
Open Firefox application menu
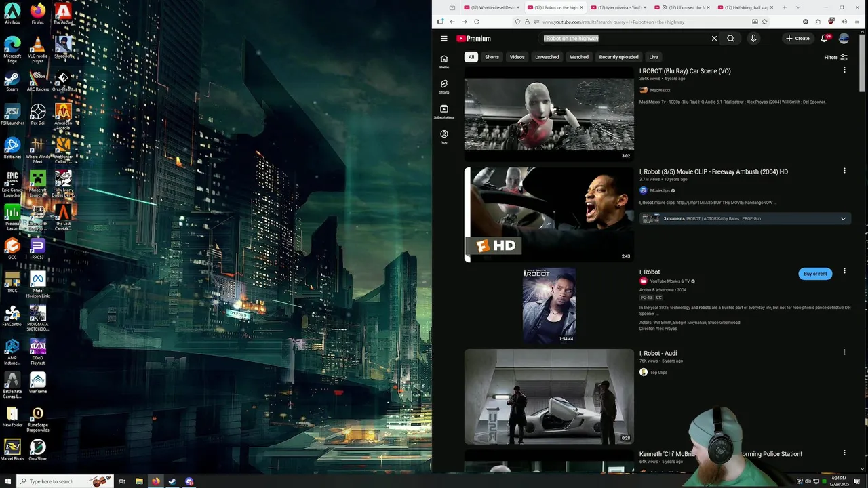coord(857,22)
